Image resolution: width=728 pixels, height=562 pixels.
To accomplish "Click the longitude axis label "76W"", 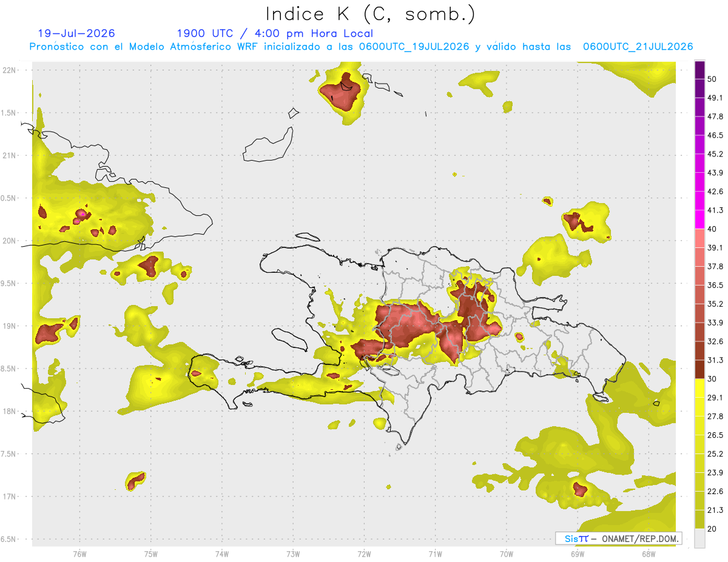I will point(79,555).
